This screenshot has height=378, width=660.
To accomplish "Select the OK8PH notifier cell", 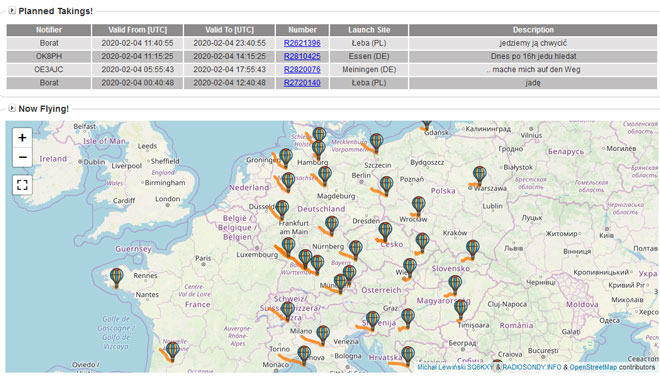I will point(49,56).
